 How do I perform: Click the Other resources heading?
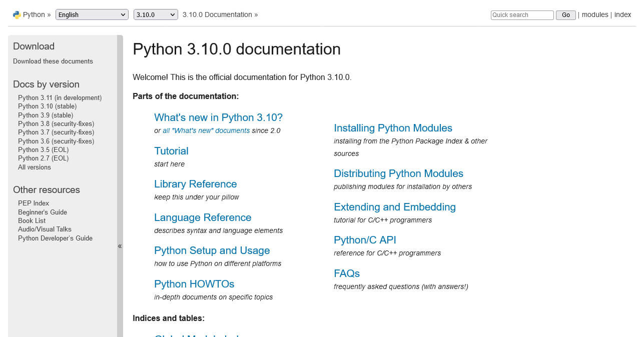coord(47,190)
